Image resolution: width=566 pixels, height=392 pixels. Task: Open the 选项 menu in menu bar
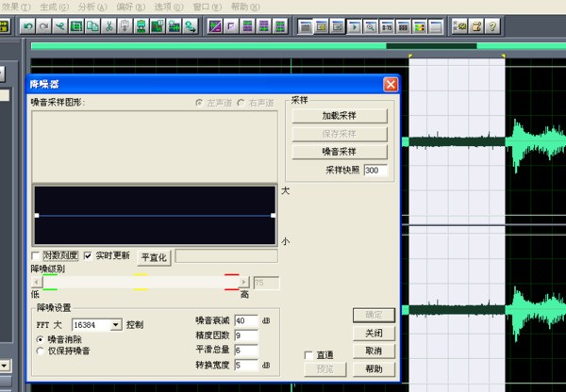pyautogui.click(x=166, y=7)
